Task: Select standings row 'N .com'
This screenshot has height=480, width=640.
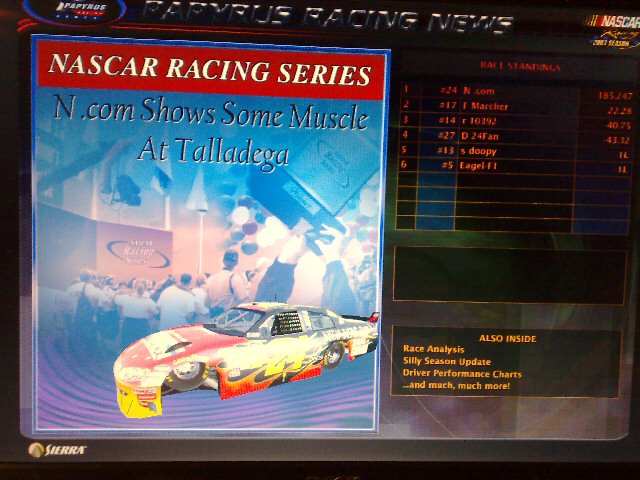Action: (517, 92)
